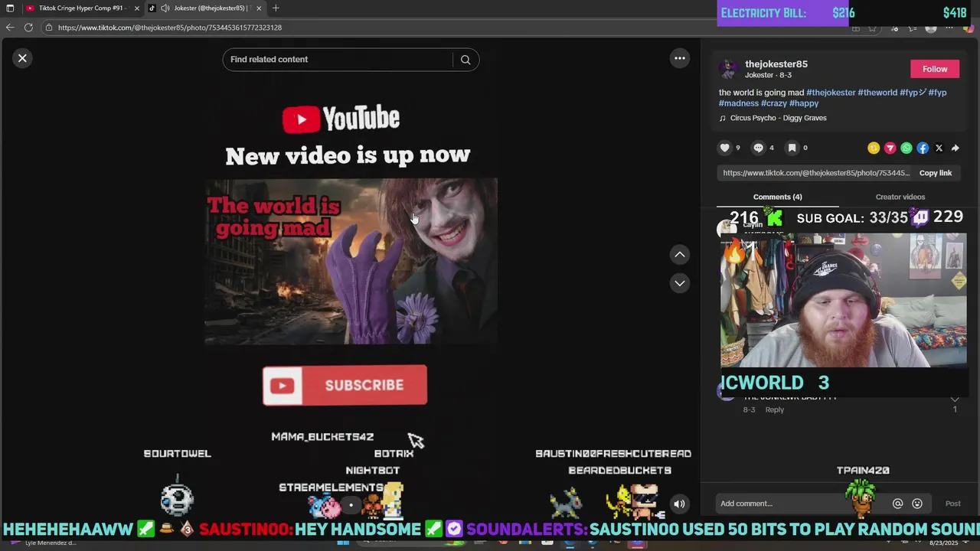Click the browser address bar URL
This screenshot has width=980, height=551.
coord(170,28)
